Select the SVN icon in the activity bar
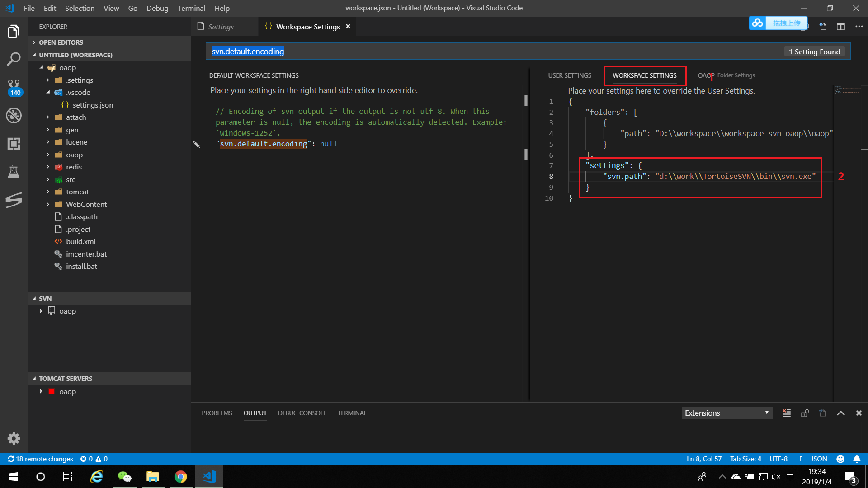868x488 pixels. (x=14, y=200)
